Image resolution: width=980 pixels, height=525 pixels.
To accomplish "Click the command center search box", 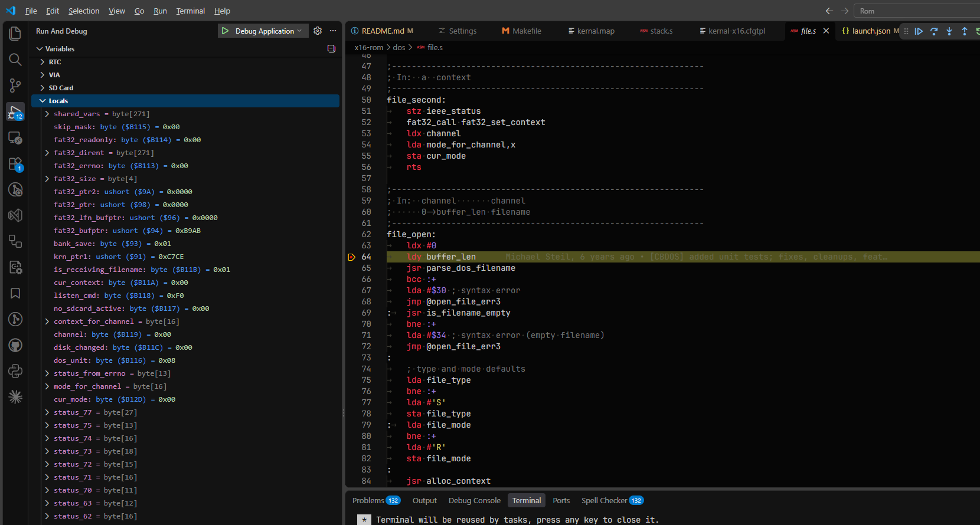I will pos(918,11).
